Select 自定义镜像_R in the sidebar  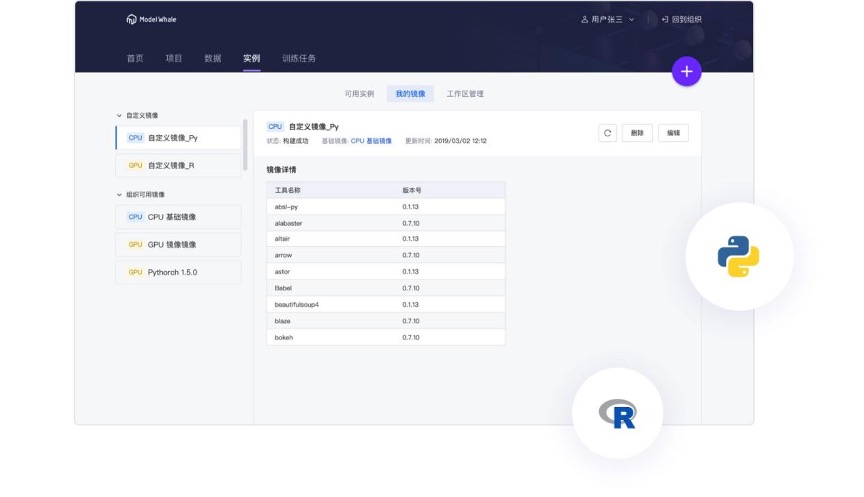click(x=178, y=165)
